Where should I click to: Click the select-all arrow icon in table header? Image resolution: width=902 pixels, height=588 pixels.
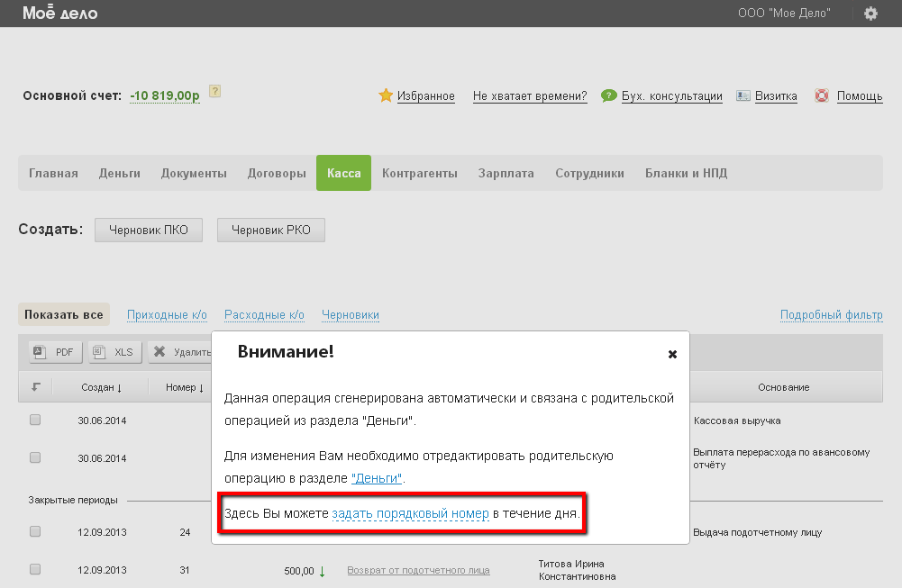click(x=36, y=387)
